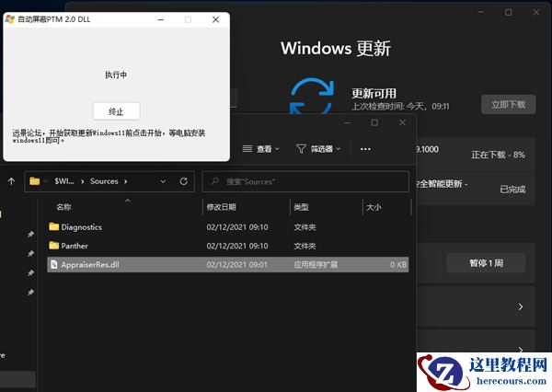Close the 自动屏蔽PTM 2.0 DLL window
This screenshot has width=552, height=392.
click(x=216, y=19)
